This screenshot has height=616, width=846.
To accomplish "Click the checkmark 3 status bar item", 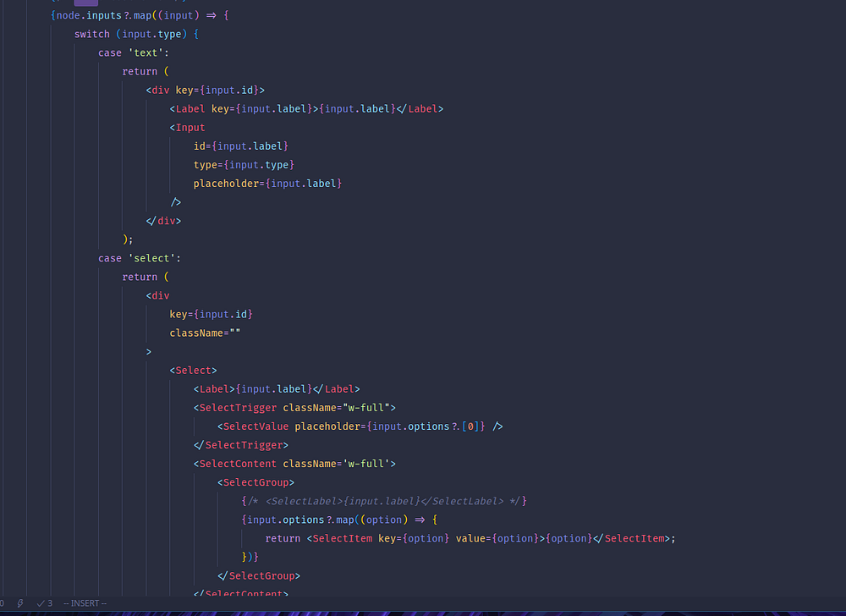I will click(44, 603).
